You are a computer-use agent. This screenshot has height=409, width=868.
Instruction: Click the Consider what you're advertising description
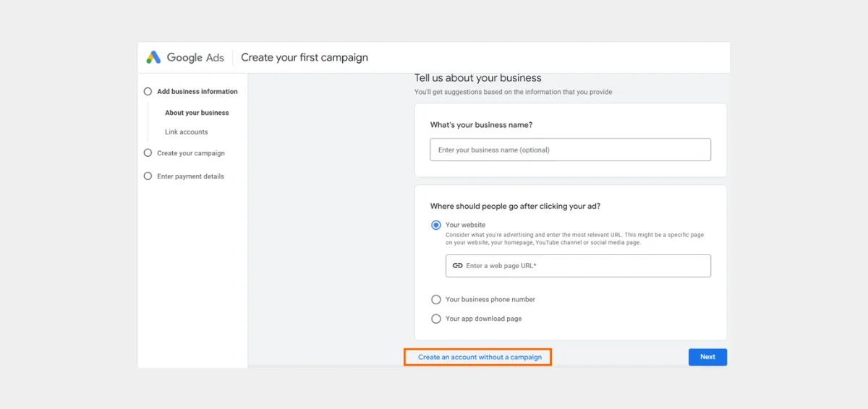point(574,239)
